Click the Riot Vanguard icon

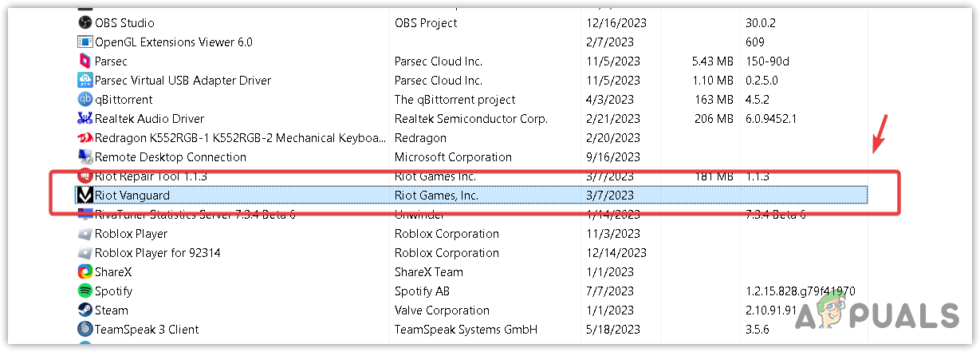coord(85,196)
